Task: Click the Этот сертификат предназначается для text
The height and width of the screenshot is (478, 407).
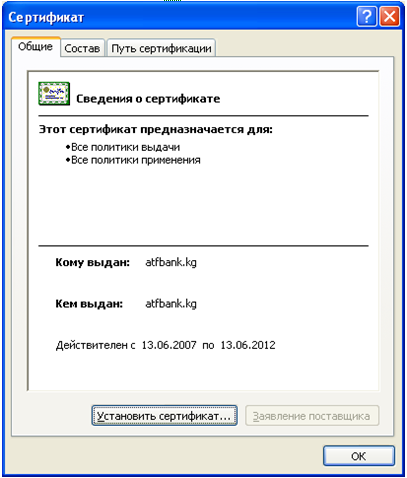Action: pyautogui.click(x=156, y=129)
